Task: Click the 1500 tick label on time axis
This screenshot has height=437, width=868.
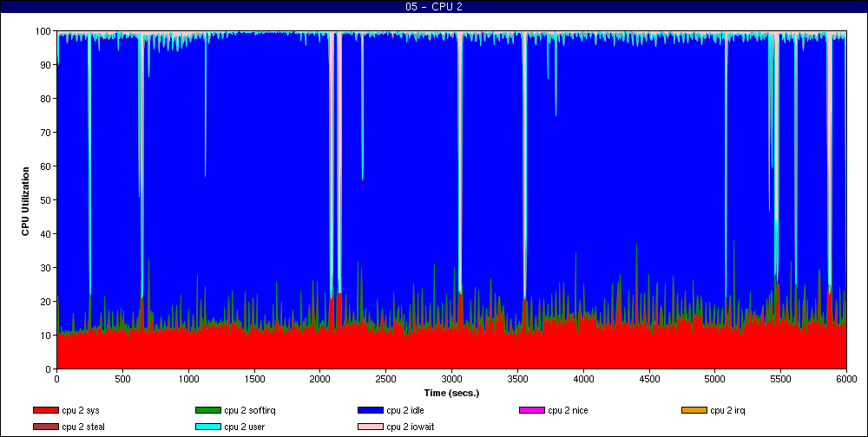Action: pyautogui.click(x=254, y=380)
